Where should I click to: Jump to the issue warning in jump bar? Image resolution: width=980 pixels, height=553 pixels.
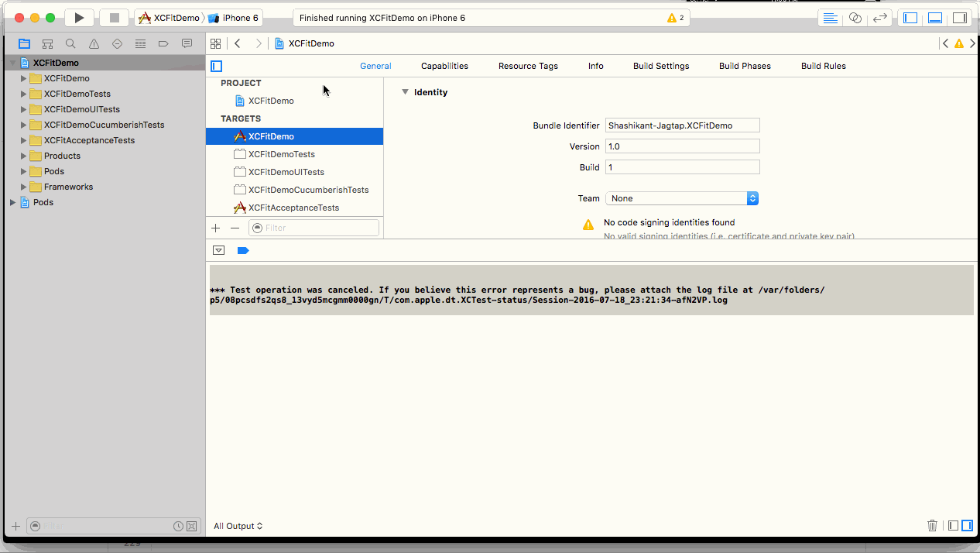(959, 43)
